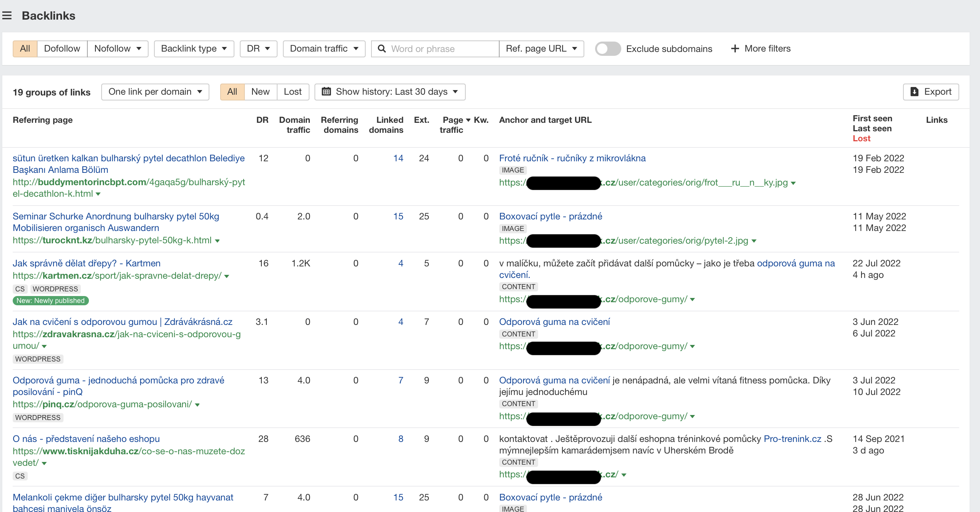Viewport: 980px width, 512px height.
Task: Open More filters
Action: [x=761, y=49]
